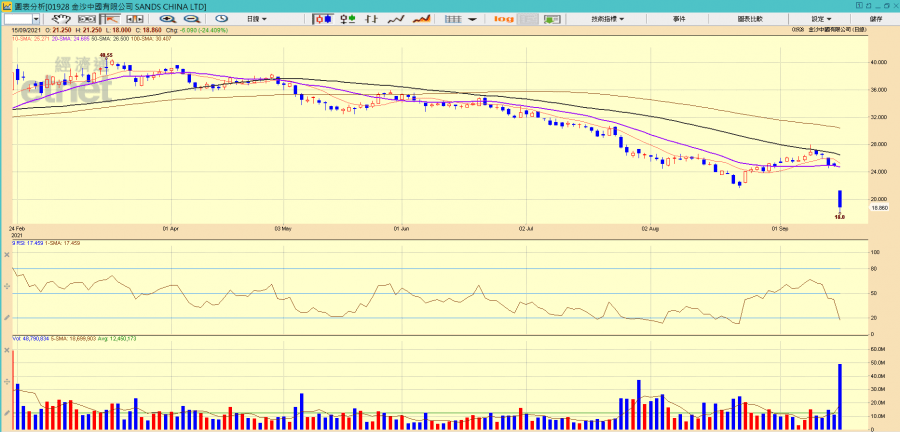
Task: Expand the 技術指標 dropdown
Action: tap(607, 19)
